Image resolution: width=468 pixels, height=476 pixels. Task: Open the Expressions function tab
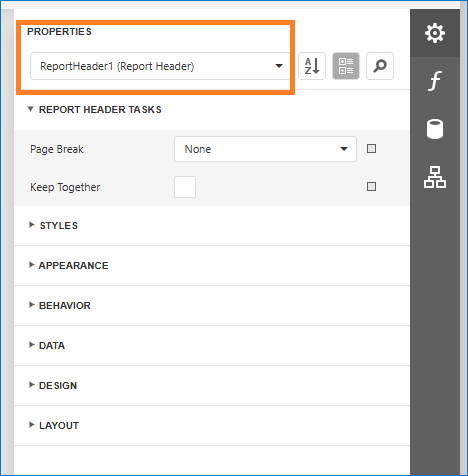(435, 81)
